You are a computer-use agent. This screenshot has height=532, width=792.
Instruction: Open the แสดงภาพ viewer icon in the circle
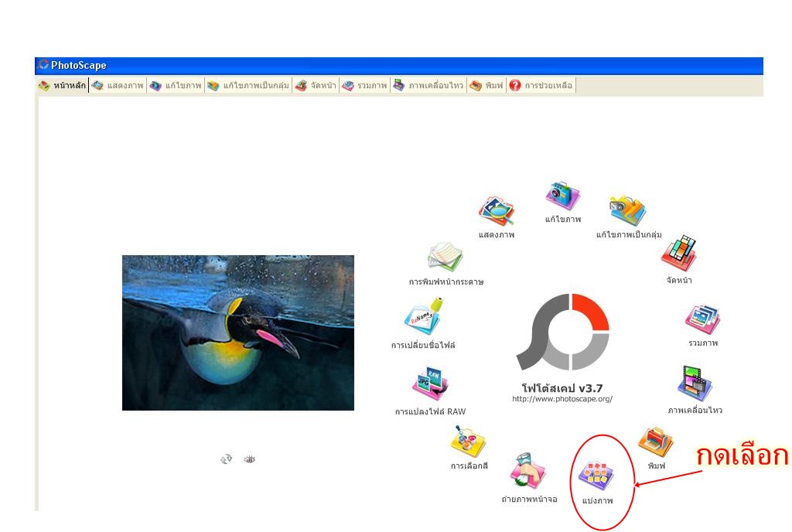[x=496, y=211]
